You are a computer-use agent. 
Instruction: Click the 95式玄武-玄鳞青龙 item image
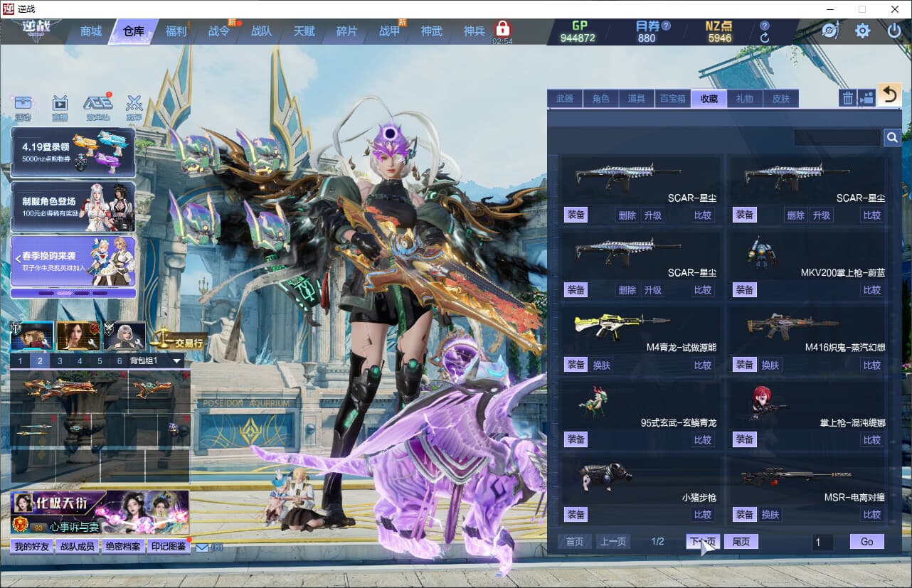tap(593, 402)
